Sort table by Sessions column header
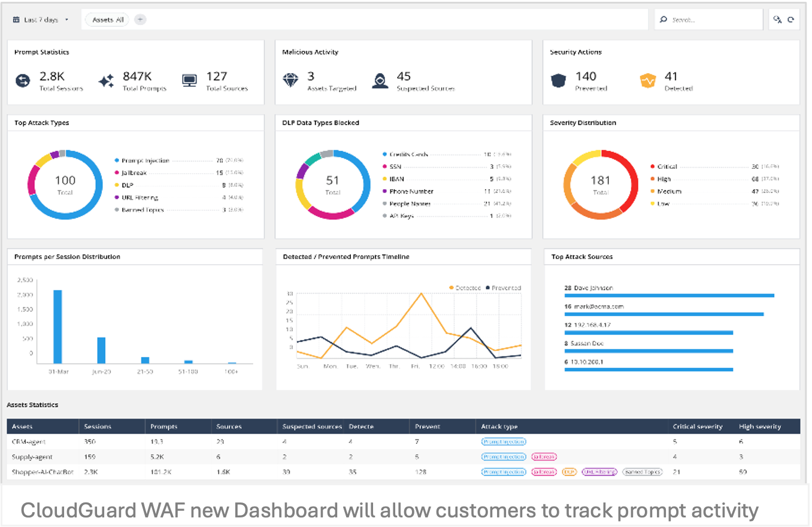812x527 pixels. pos(98,426)
